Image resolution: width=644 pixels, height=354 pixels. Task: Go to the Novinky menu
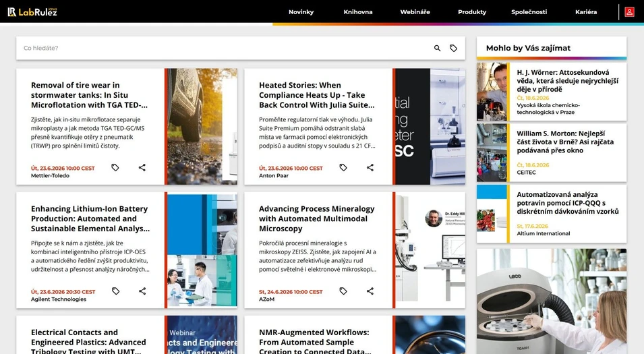(x=301, y=12)
